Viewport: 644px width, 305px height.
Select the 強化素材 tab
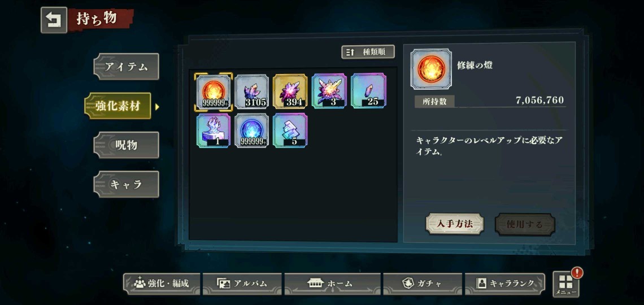118,106
